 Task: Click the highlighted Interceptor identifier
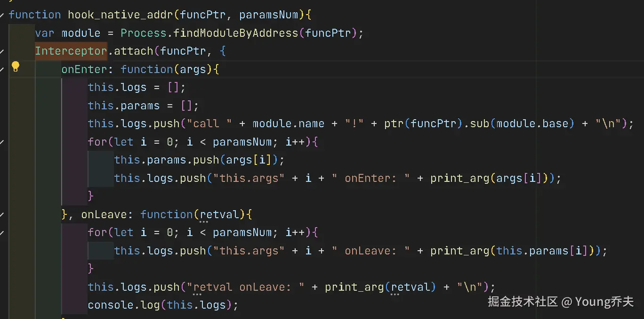(71, 51)
